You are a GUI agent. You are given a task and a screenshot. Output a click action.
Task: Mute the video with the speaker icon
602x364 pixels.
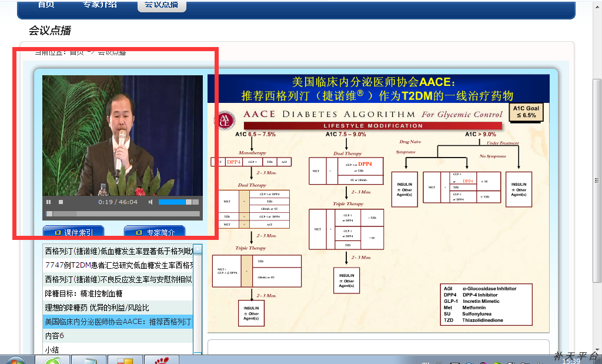coord(150,202)
